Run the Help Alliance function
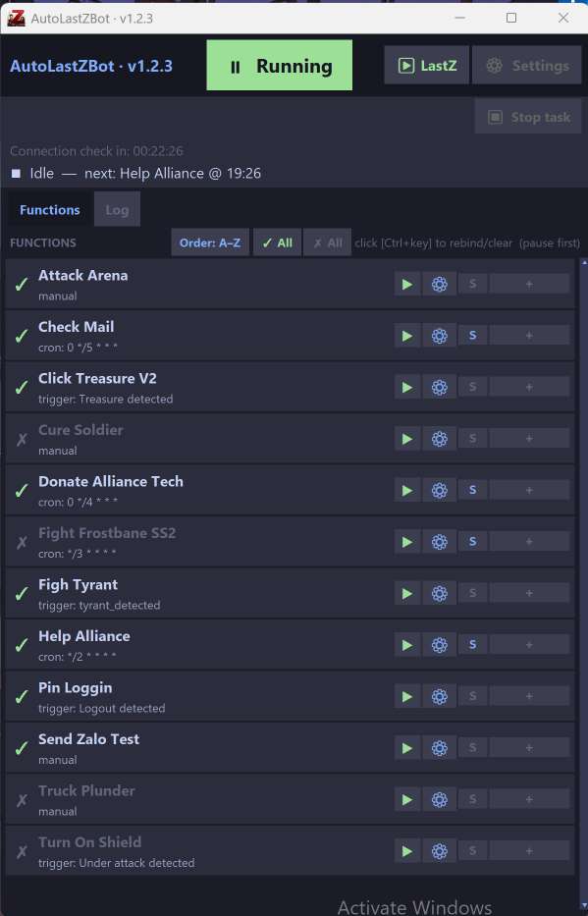The height and width of the screenshot is (916, 588). point(407,645)
